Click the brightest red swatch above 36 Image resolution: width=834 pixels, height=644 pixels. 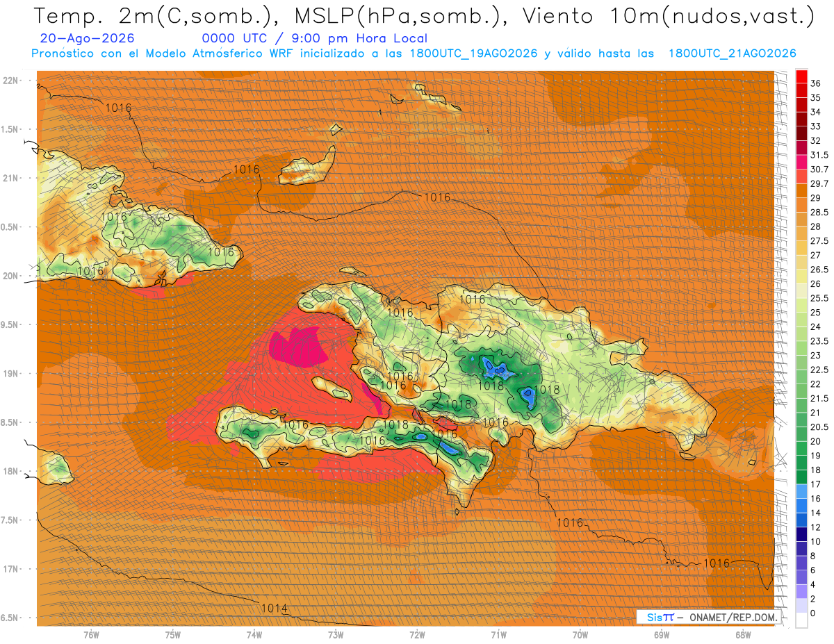[801, 76]
